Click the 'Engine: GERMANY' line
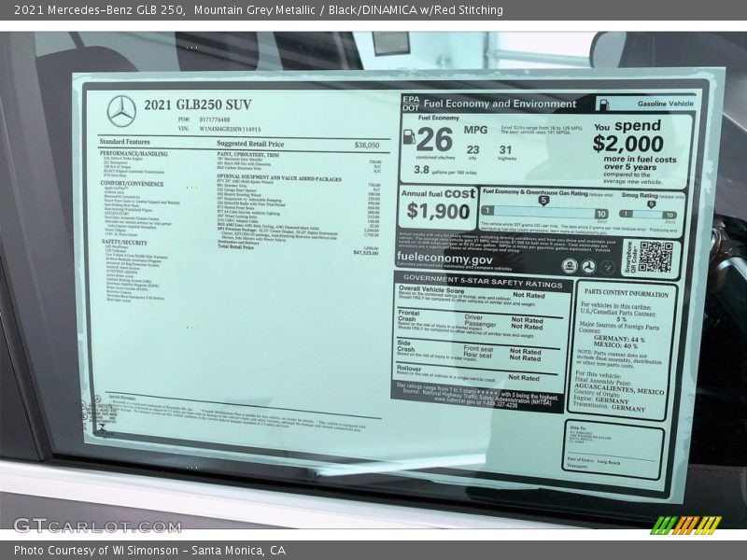This screenshot has width=747, height=560. 601,399
